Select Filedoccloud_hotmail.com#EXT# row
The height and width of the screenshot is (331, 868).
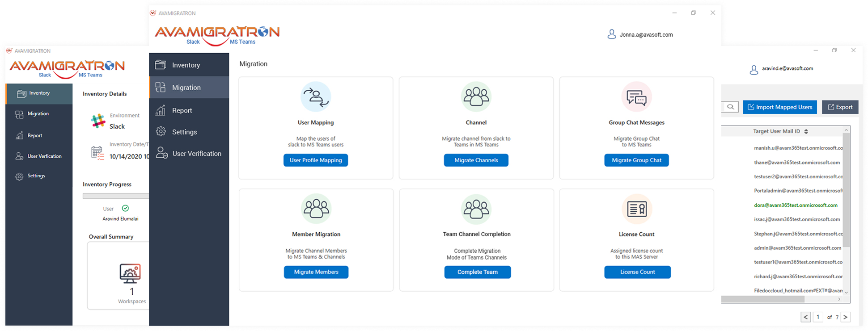[798, 291]
